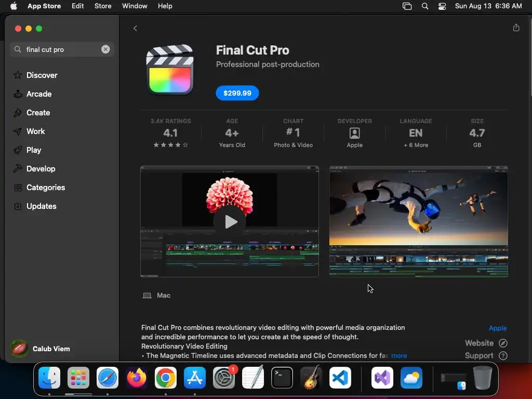Open the Develop category in sidebar
532x399 pixels.
click(34, 169)
